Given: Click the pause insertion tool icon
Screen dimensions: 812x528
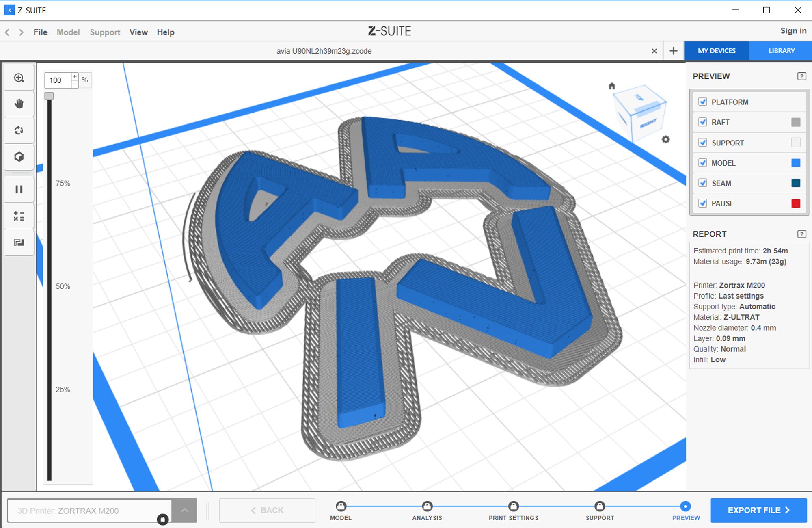Looking at the screenshot, I should (x=19, y=189).
